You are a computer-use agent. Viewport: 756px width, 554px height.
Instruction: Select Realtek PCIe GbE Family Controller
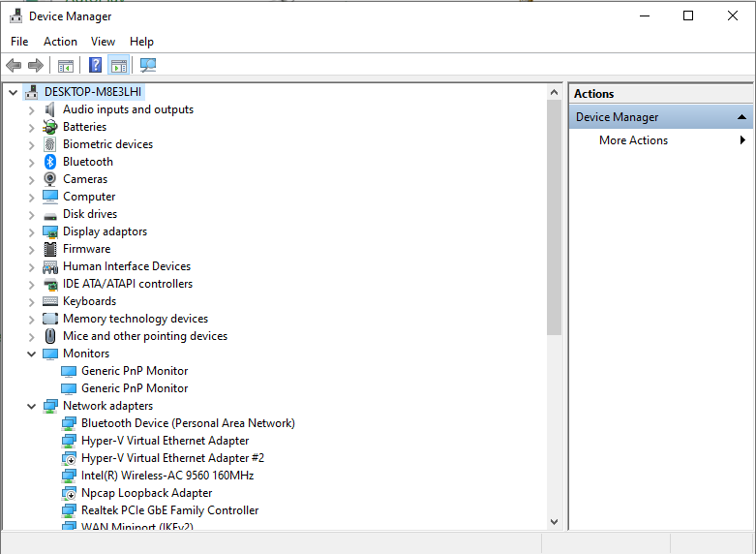point(169,510)
